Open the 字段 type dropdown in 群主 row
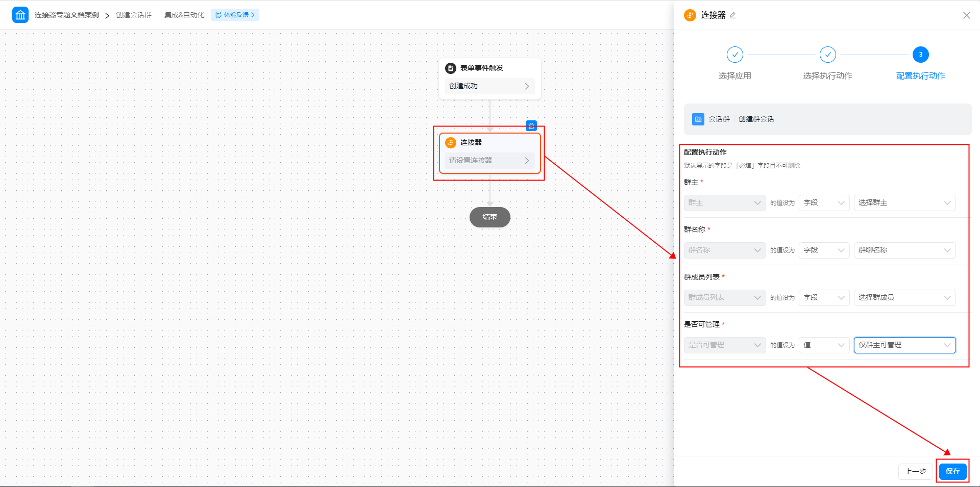This screenshot has height=487, width=980. point(824,203)
